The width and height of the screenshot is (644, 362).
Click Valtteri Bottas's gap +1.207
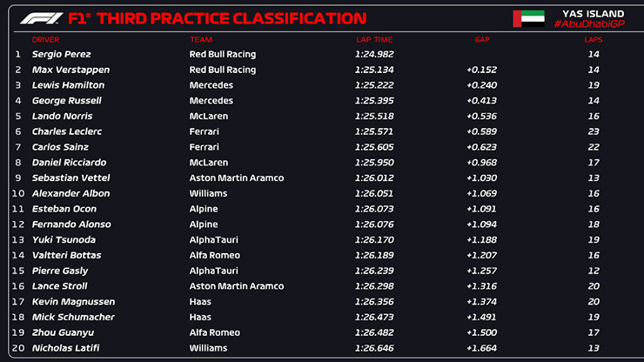click(x=483, y=255)
